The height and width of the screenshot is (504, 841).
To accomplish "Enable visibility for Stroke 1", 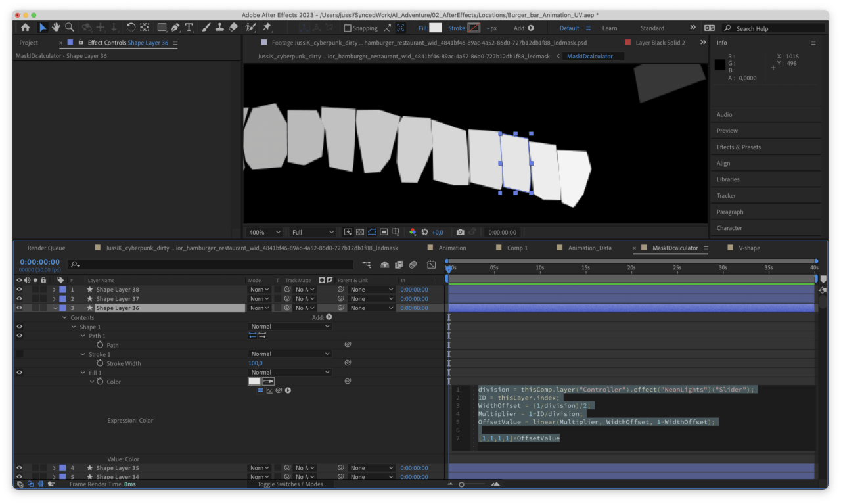I will pyautogui.click(x=19, y=354).
